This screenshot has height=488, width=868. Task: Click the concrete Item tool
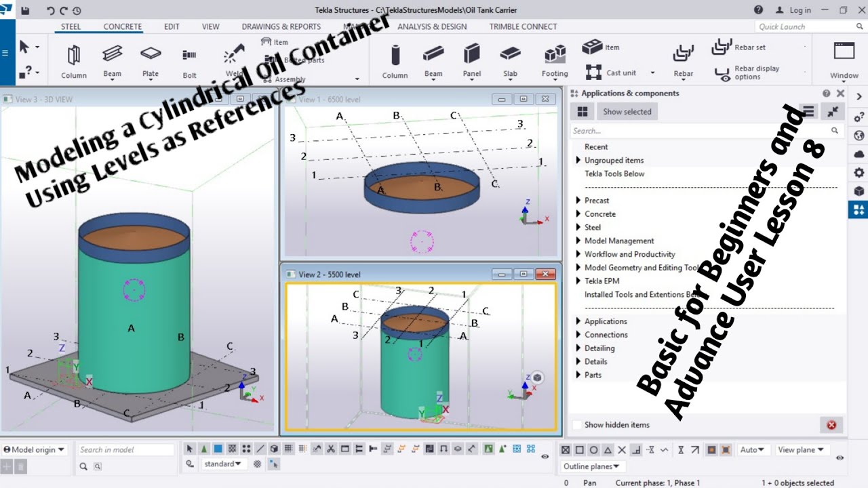601,47
